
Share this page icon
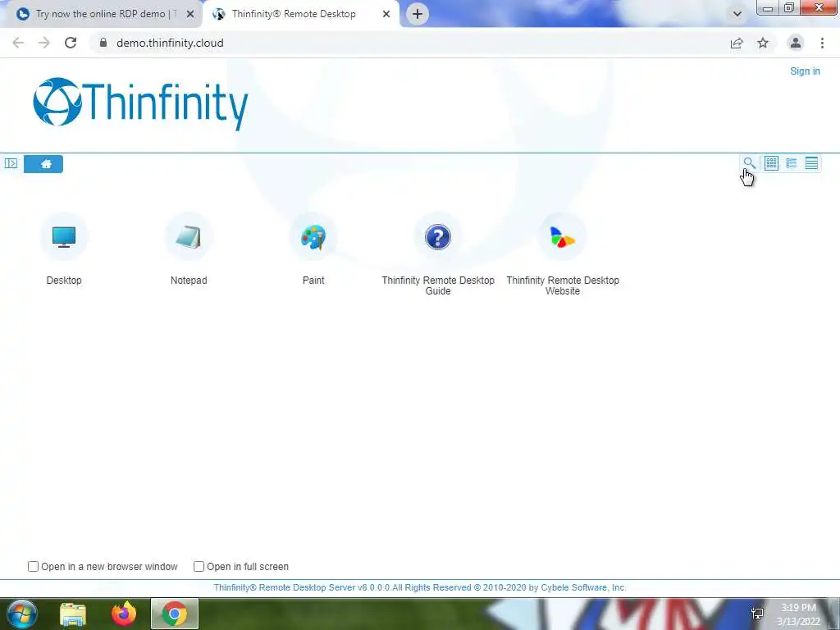(x=737, y=43)
